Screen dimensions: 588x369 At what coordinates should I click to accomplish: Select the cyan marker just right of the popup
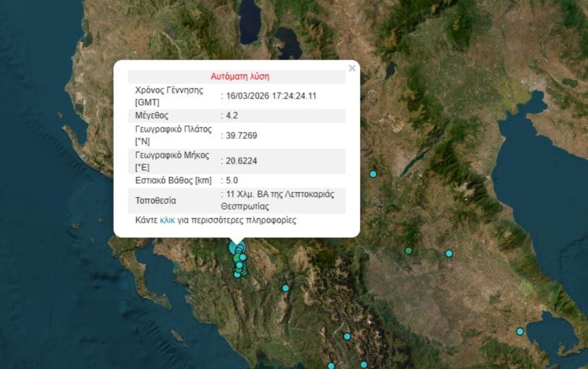(x=373, y=174)
